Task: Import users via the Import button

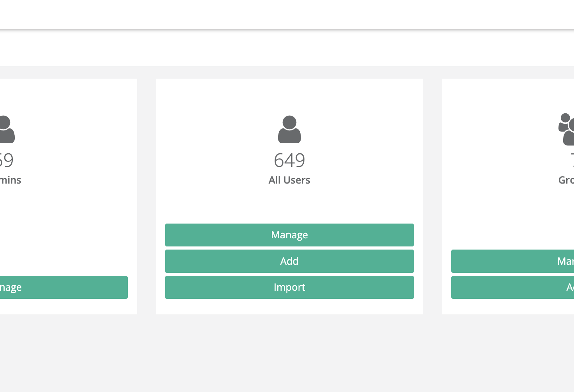Action: (x=289, y=287)
